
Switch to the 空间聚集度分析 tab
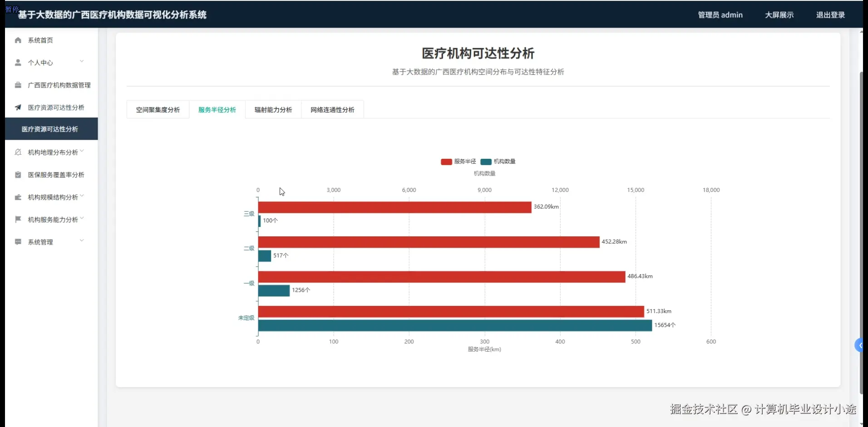pyautogui.click(x=158, y=110)
